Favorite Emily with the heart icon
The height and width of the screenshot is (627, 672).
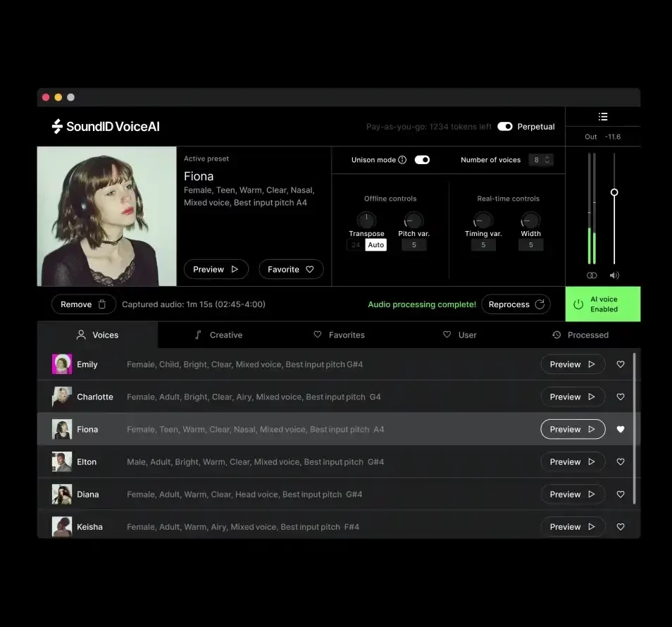(x=621, y=365)
